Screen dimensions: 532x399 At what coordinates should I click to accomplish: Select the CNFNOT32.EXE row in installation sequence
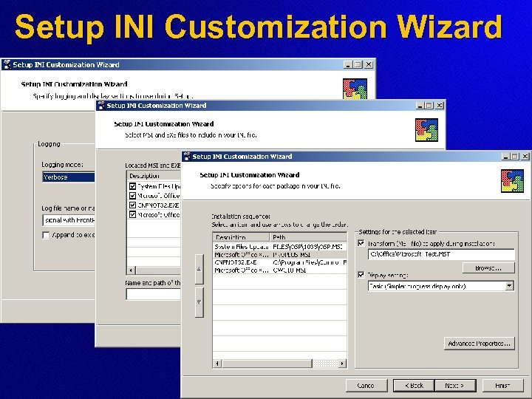click(280, 262)
